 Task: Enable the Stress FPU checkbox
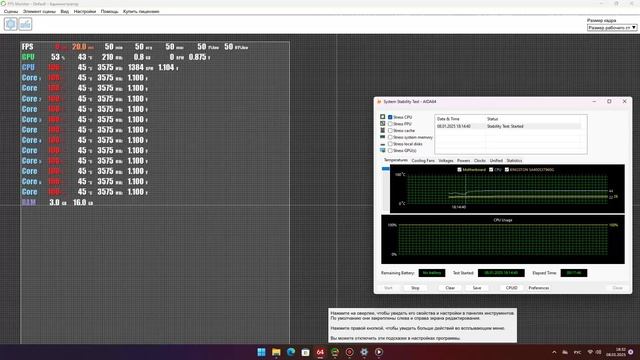390,124
